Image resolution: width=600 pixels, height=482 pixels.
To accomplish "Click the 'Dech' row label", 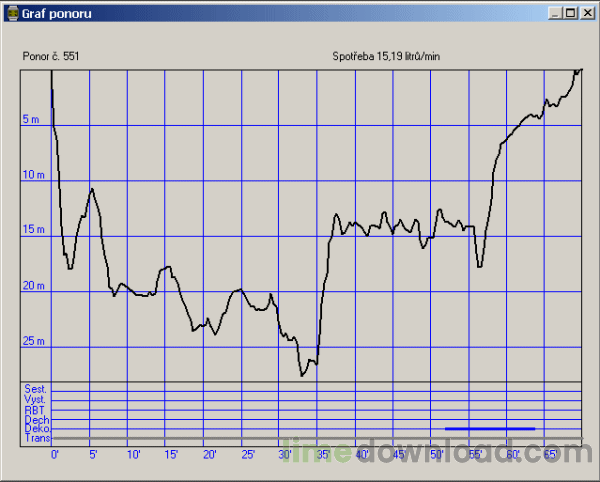I will [x=37, y=420].
